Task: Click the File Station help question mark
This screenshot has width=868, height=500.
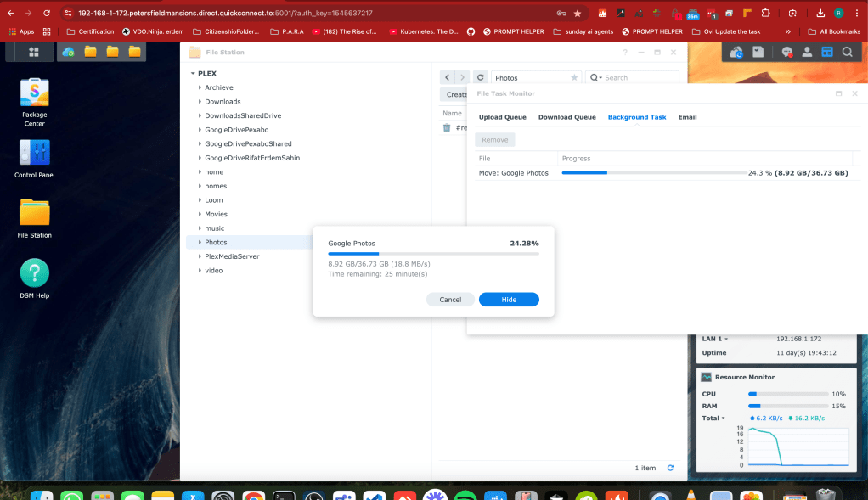Action: pos(625,52)
